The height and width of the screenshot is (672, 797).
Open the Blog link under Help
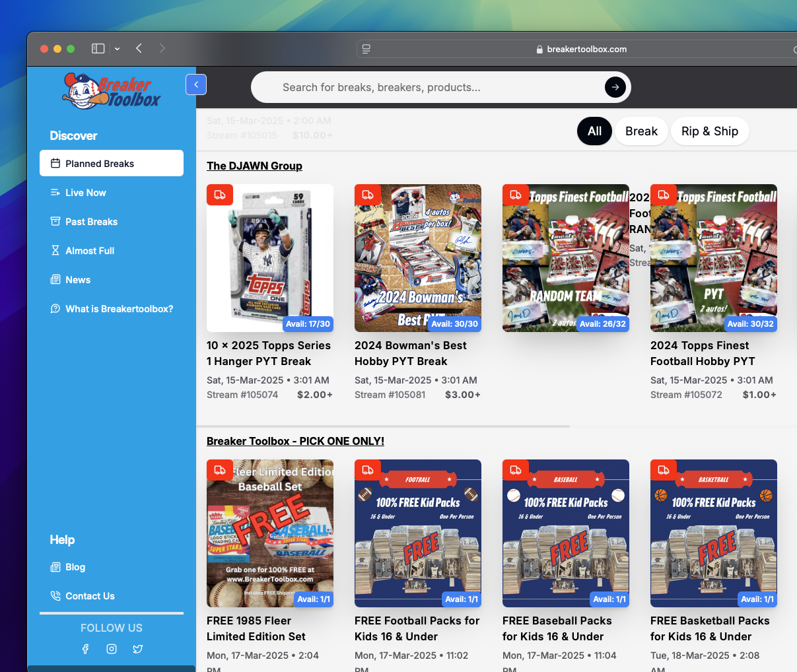point(112,566)
